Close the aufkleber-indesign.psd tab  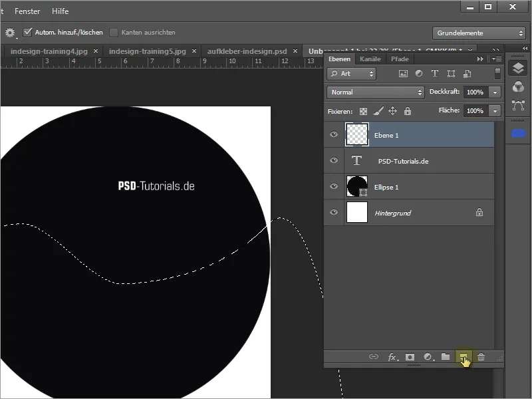pyautogui.click(x=295, y=51)
